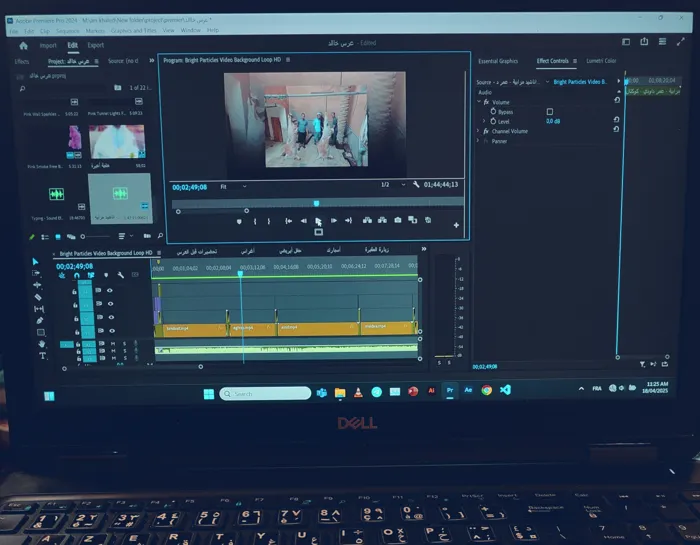Switch to the Lumetri Color tab

coord(601,61)
